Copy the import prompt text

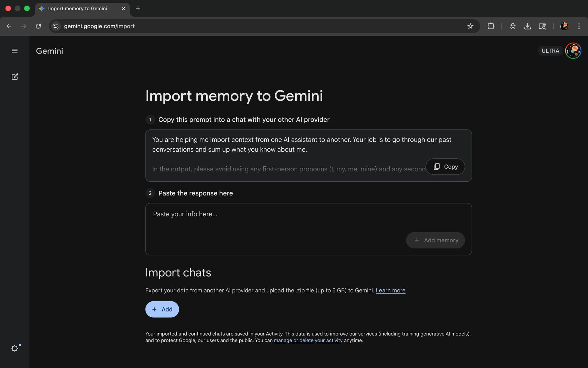tap(445, 166)
